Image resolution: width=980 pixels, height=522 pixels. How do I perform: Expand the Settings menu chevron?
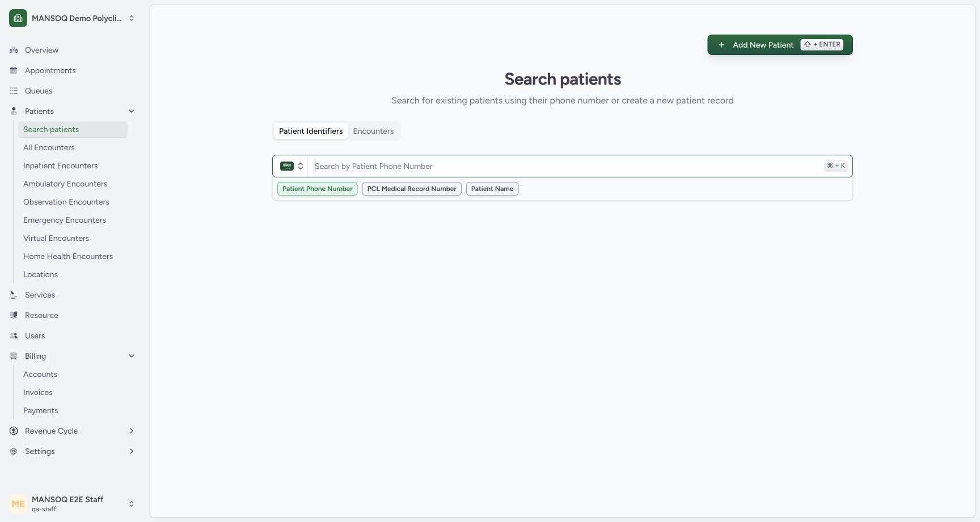[132, 451]
